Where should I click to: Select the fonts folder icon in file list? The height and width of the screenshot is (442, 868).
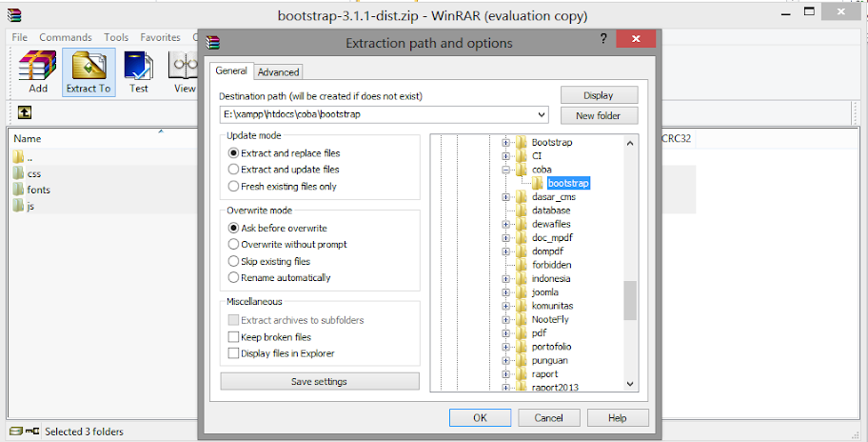pos(18,189)
